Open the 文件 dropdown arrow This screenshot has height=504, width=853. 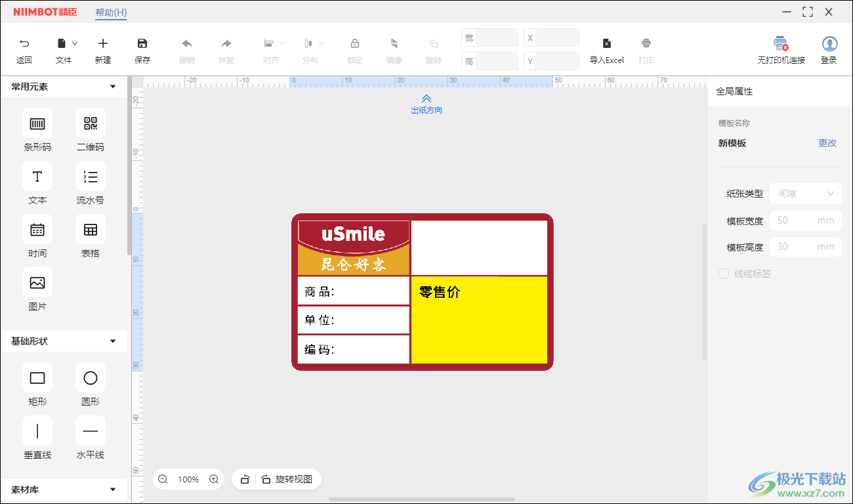[75, 43]
